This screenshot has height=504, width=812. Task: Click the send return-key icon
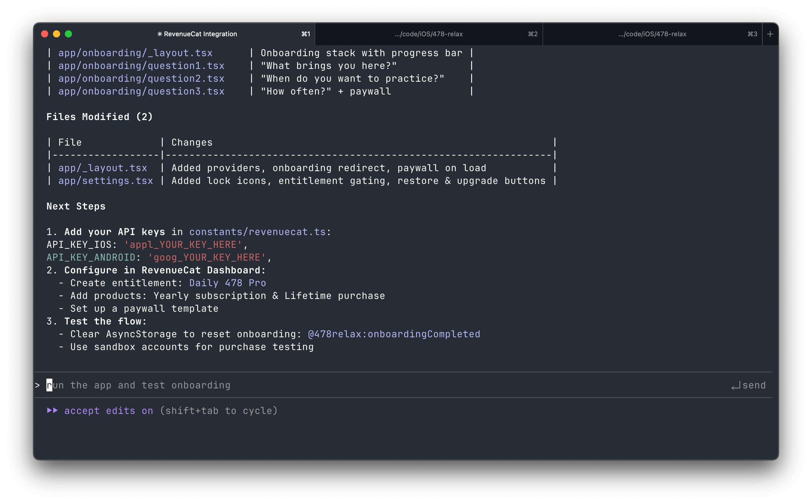click(736, 386)
